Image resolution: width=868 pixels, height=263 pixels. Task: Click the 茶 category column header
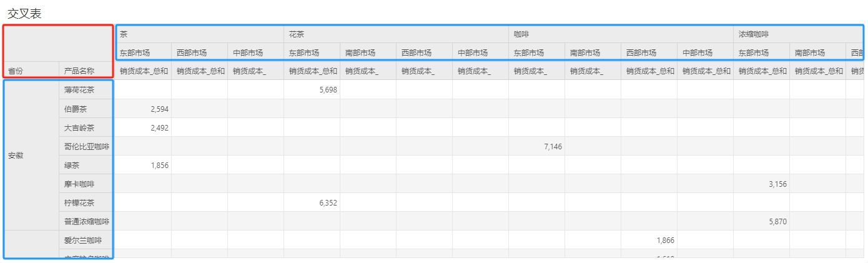pyautogui.click(x=124, y=34)
